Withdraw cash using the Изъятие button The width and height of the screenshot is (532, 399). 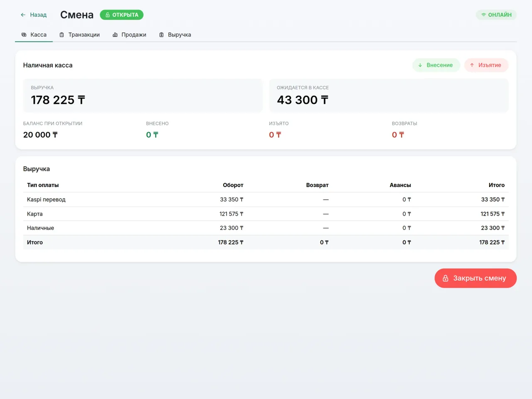[486, 65]
